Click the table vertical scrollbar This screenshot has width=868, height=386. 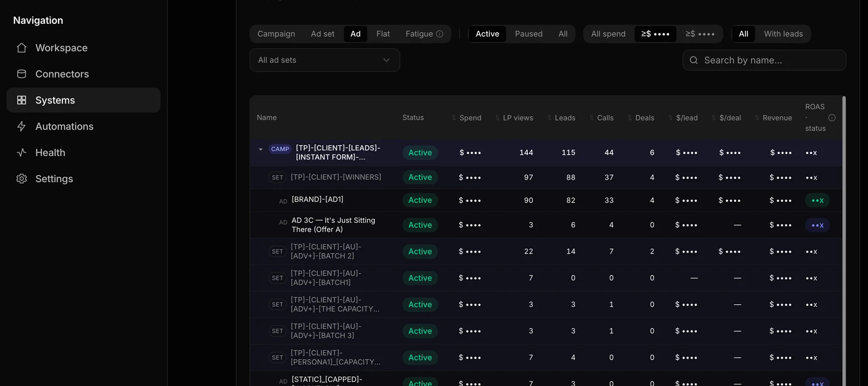844,241
